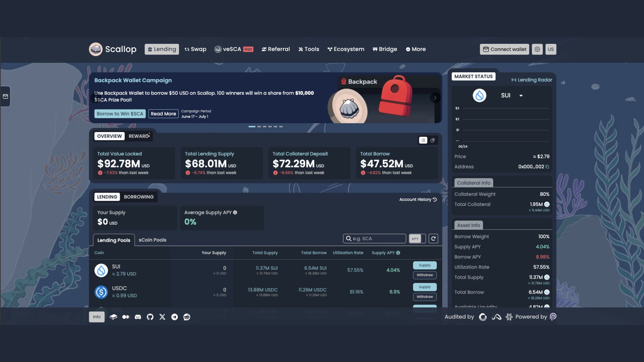Go to next banner slide arrow
This screenshot has height=362, width=644.
435,98
